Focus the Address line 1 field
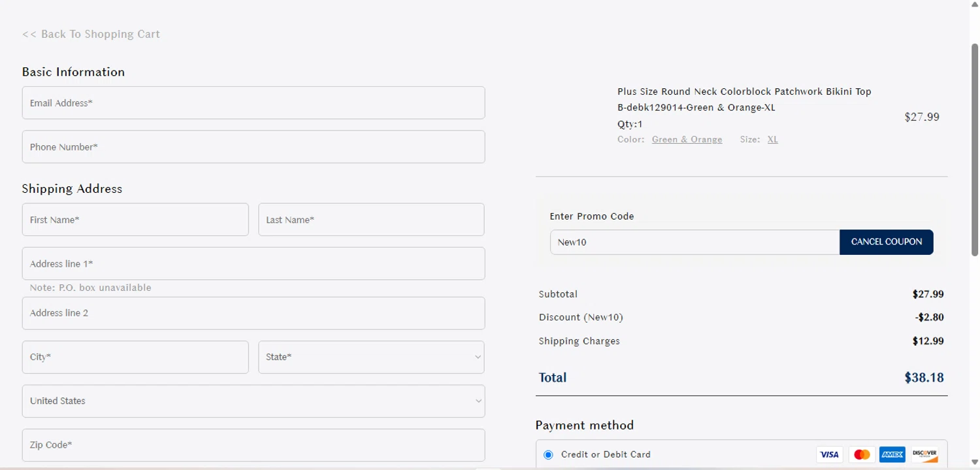980x470 pixels. click(x=253, y=263)
